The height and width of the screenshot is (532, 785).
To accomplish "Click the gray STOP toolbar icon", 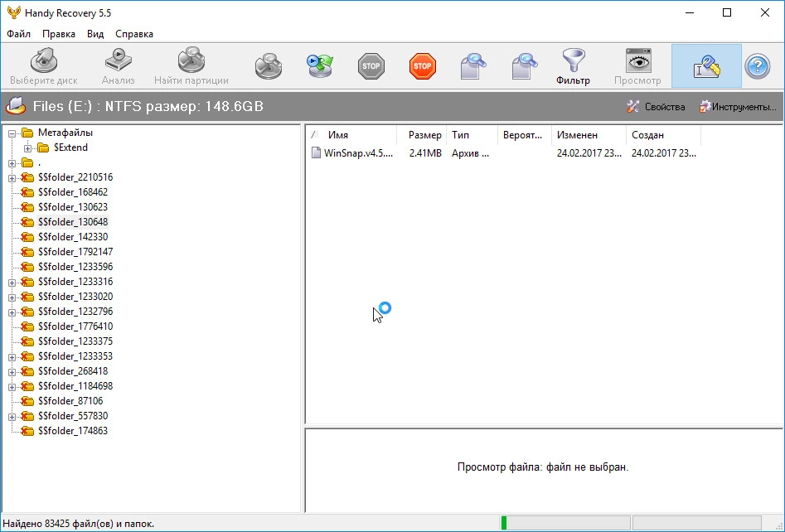I will tap(371, 66).
